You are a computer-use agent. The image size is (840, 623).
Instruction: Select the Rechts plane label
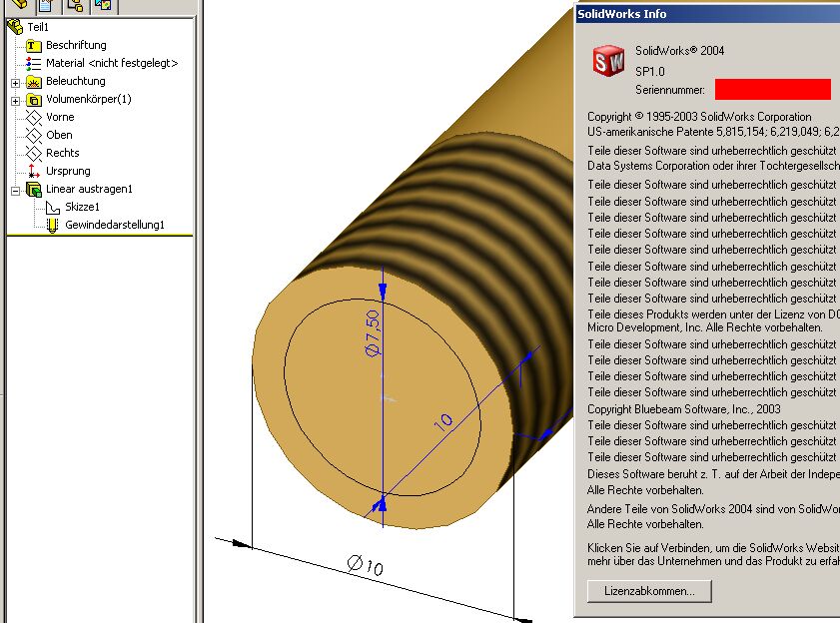click(x=63, y=153)
